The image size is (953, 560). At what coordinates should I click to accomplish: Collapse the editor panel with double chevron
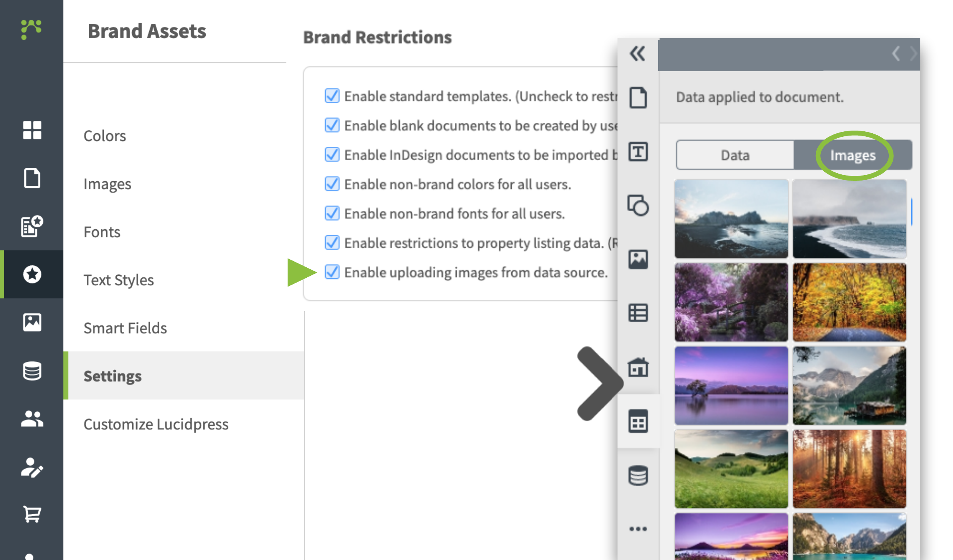point(637,53)
